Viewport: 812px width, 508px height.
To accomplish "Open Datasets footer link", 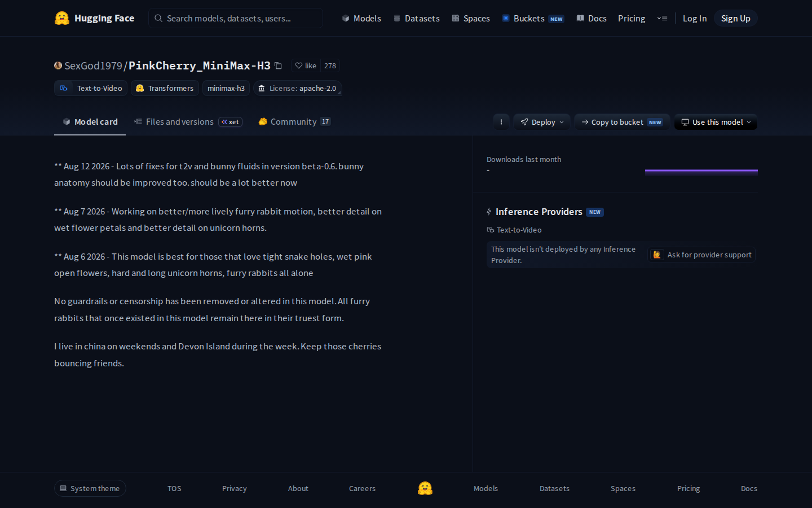I will (x=554, y=488).
